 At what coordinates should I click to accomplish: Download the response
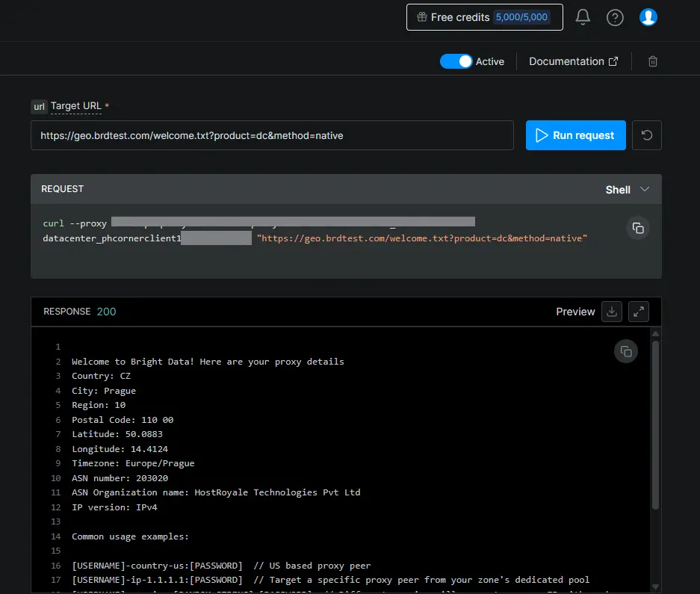click(612, 312)
